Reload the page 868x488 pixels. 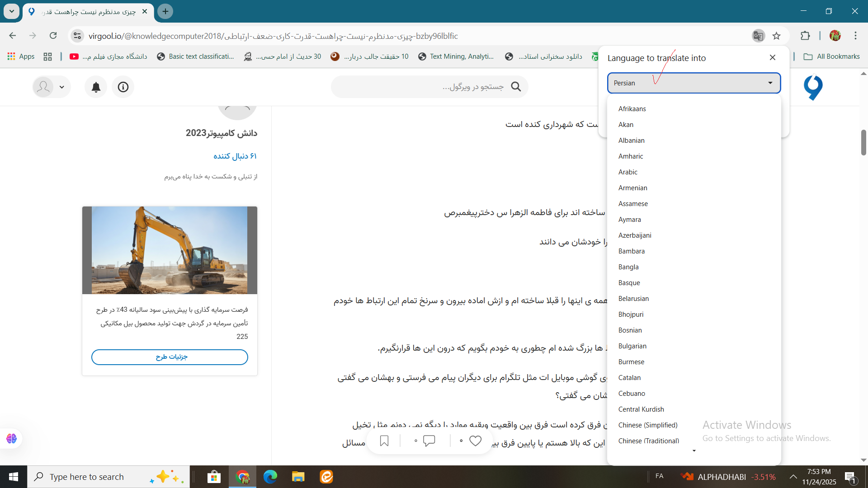click(53, 36)
